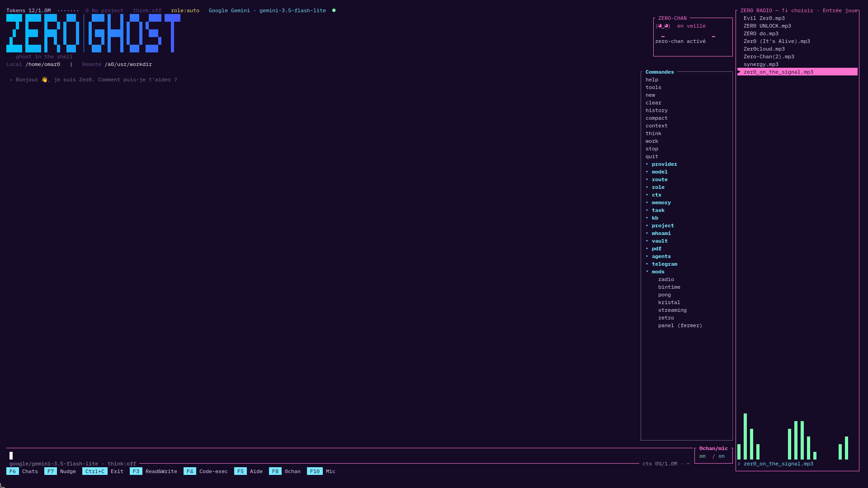Run the tools command
The image size is (868, 488).
click(x=653, y=87)
